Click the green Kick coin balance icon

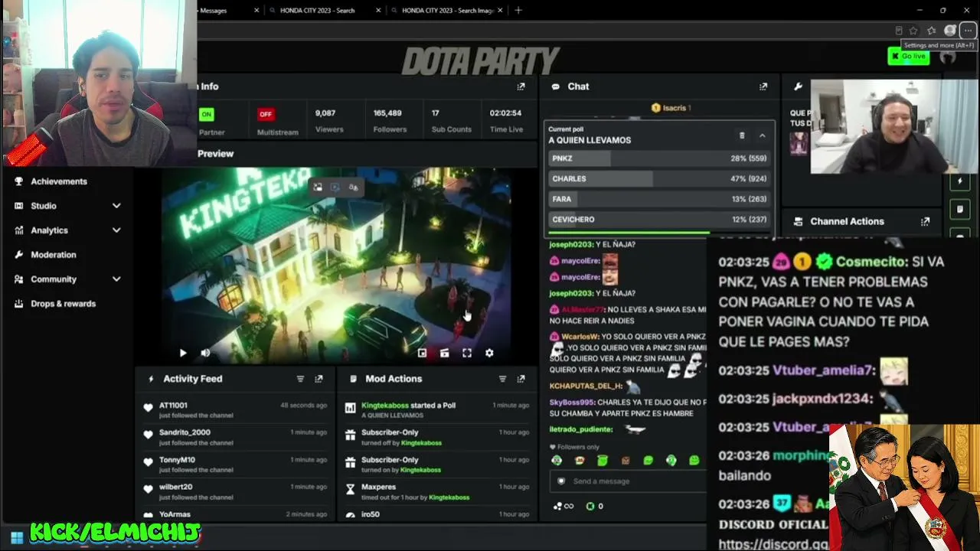590,506
